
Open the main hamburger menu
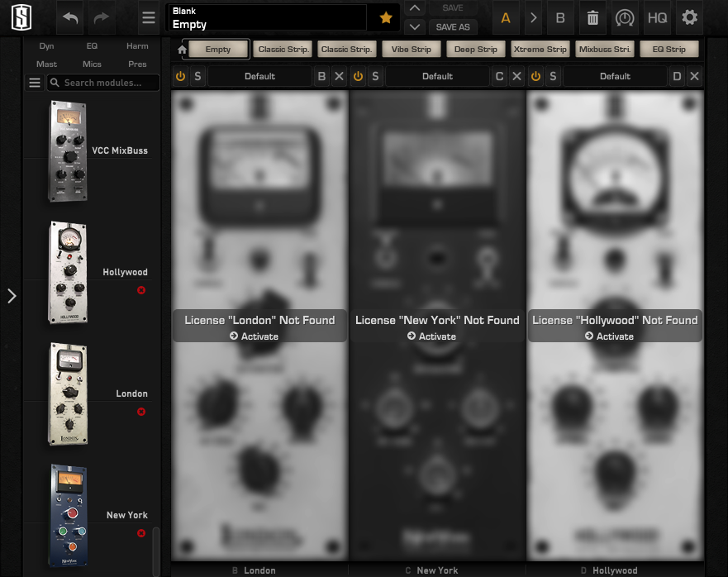click(148, 17)
